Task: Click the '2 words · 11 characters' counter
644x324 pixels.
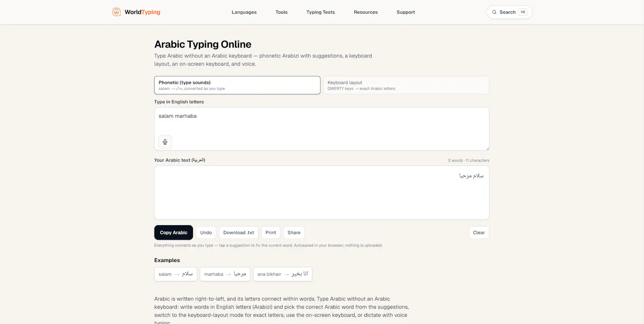Action: (469, 160)
